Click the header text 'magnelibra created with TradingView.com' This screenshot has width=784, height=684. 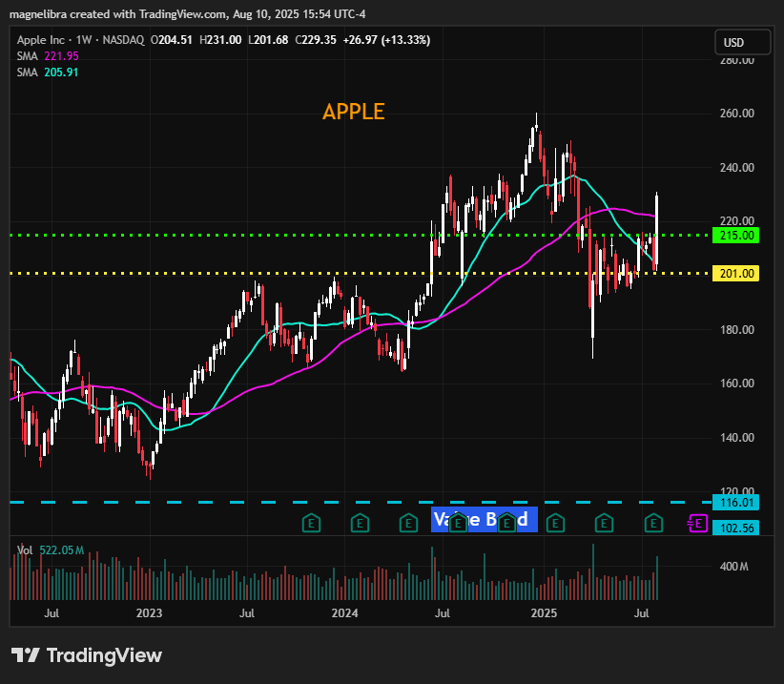118,14
